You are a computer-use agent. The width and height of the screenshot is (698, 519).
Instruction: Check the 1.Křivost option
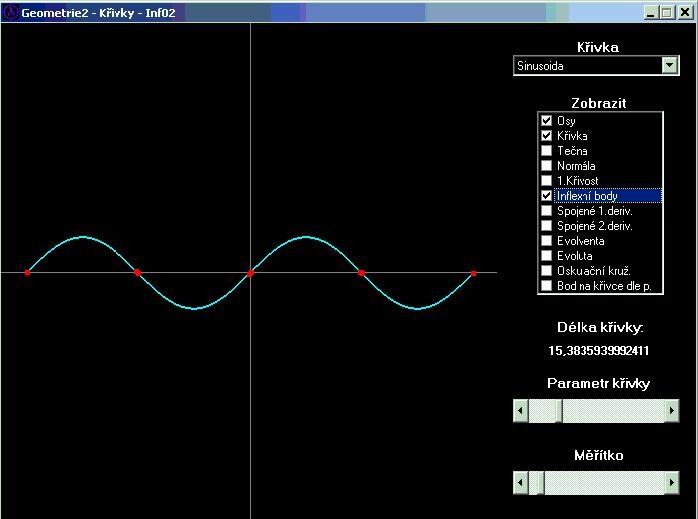(546, 181)
